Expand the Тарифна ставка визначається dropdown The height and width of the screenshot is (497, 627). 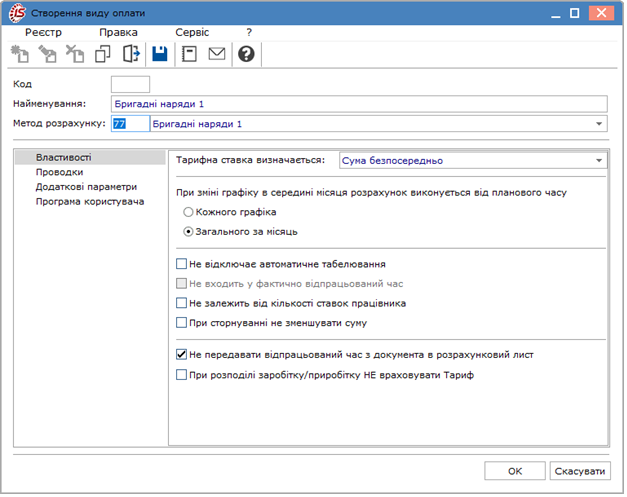coord(601,161)
